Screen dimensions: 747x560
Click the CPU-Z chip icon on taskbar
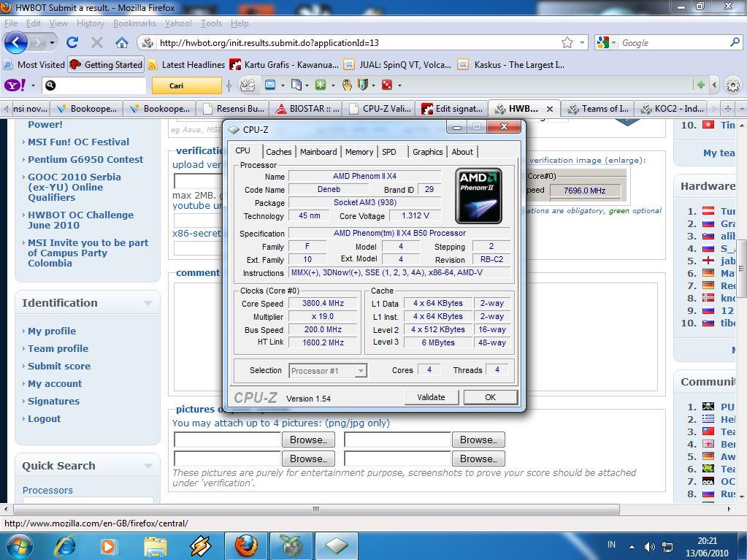pyautogui.click(x=337, y=545)
